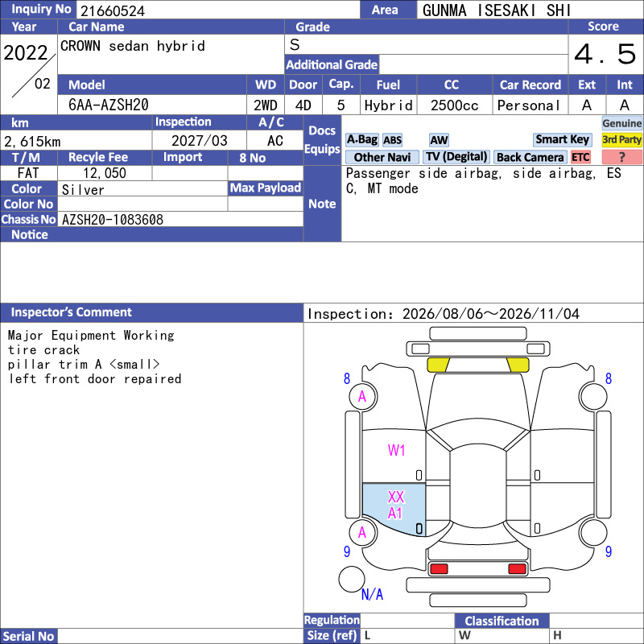Click the yellow 3rd Party legend tag
Viewport: 644px width, 644px height.
(621, 140)
